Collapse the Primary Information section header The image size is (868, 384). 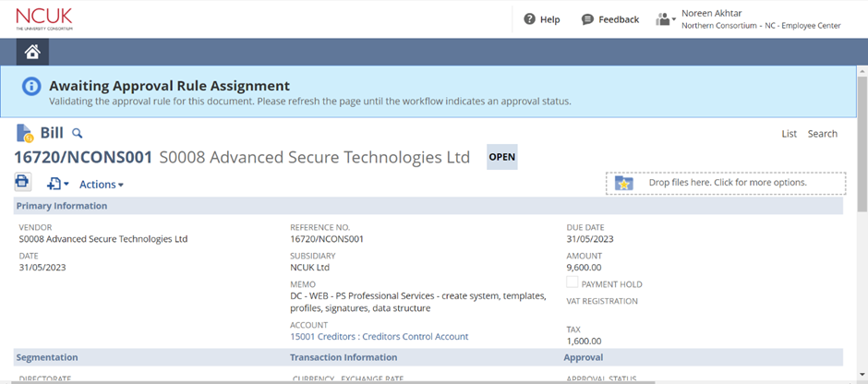click(x=62, y=206)
